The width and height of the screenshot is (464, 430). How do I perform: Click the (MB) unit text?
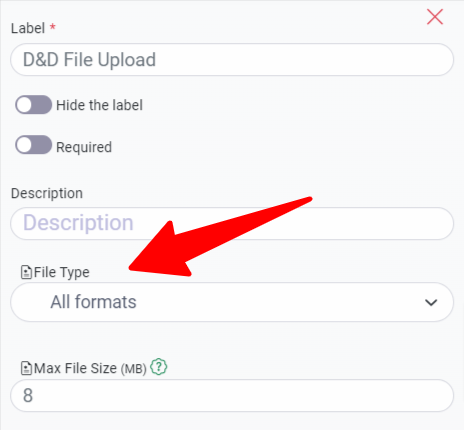[x=134, y=369]
